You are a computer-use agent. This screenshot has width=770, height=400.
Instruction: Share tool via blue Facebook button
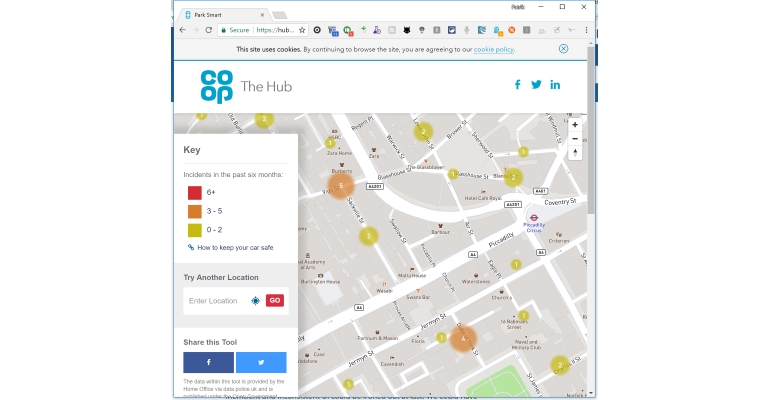(209, 362)
